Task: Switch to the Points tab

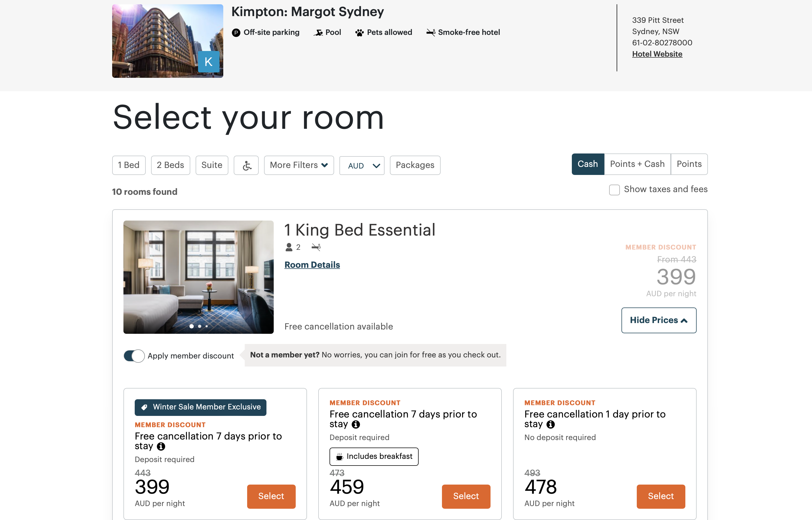Action: [x=689, y=164]
